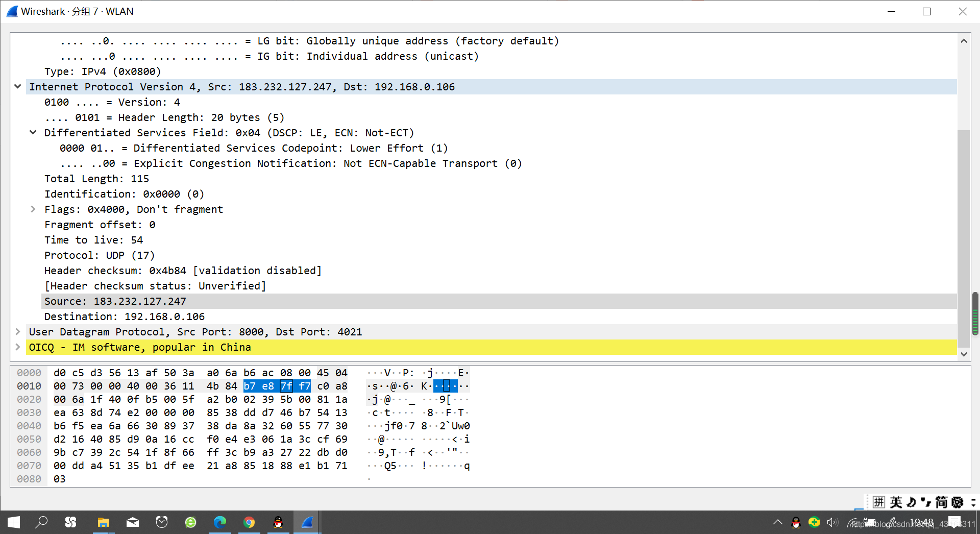Open the green 360 browser icon
This screenshot has width=980, height=534.
(190, 522)
